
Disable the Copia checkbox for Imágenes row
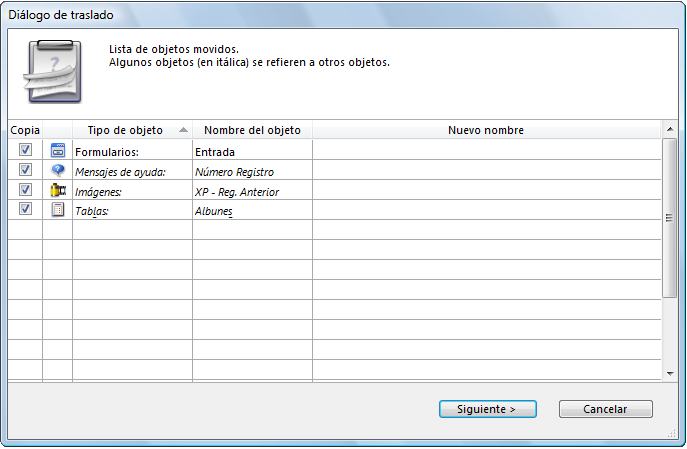click(x=26, y=189)
